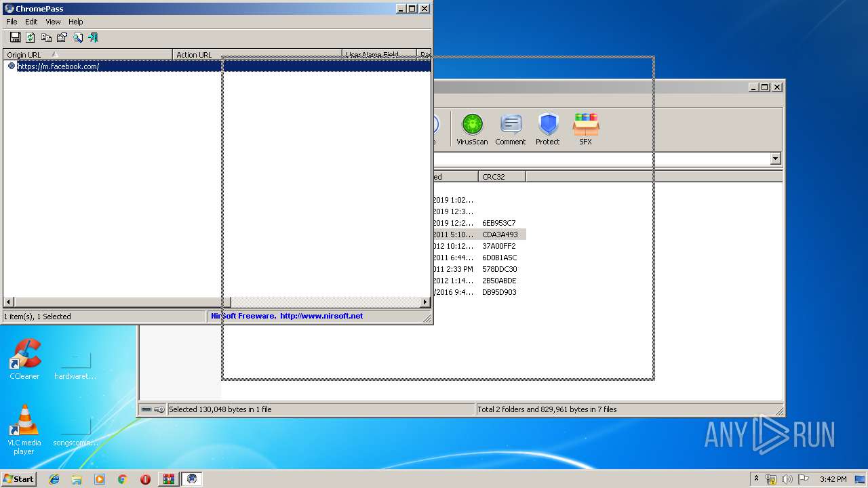The width and height of the screenshot is (868, 488).
Task: Open the Properties toolbar icon in ChromePass
Action: 62,37
